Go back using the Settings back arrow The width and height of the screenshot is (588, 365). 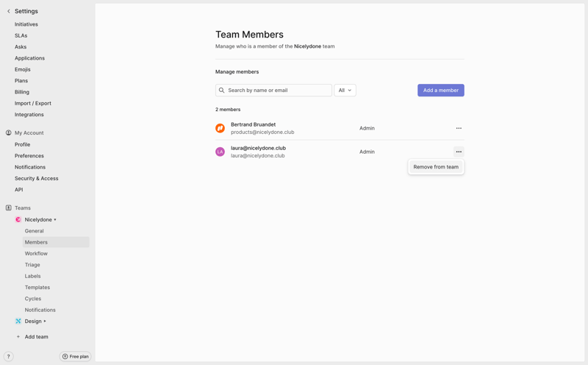9,11
